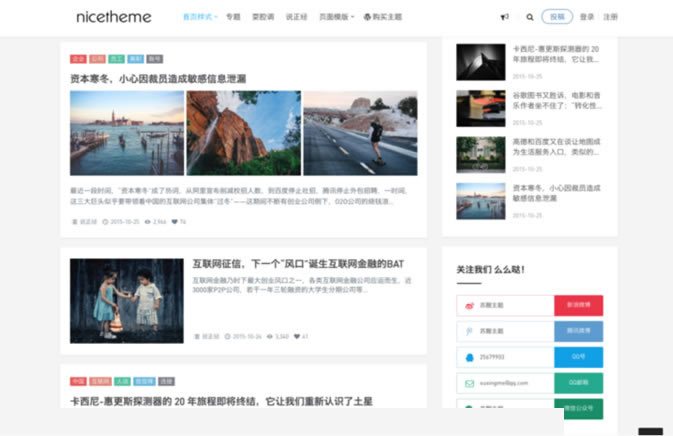This screenshot has height=436, width=673.
Task: Click the green envelope email icon
Action: pyautogui.click(x=470, y=383)
